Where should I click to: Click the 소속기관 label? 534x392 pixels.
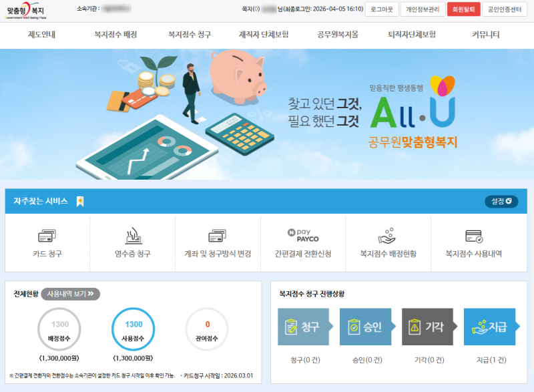(88, 9)
